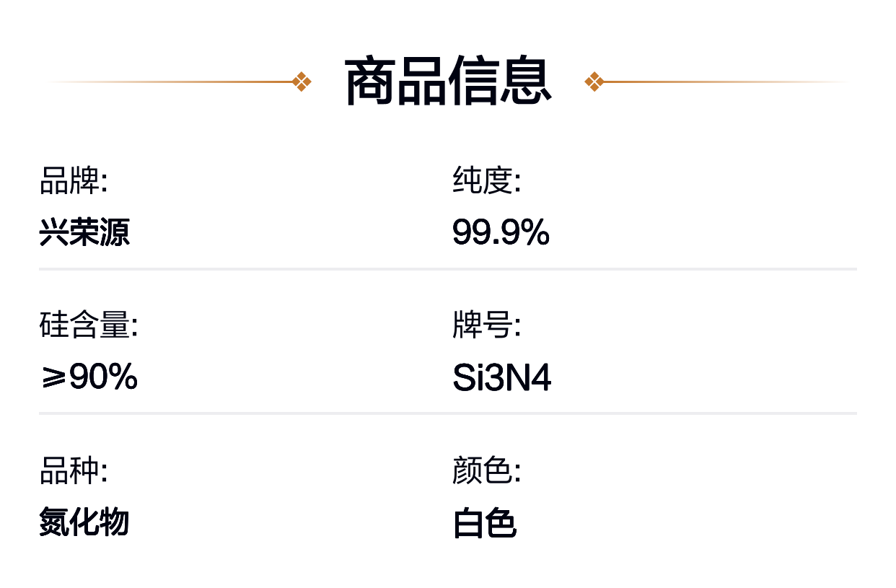Click the 白色 color value
The height and width of the screenshot is (588, 896).
tap(485, 524)
